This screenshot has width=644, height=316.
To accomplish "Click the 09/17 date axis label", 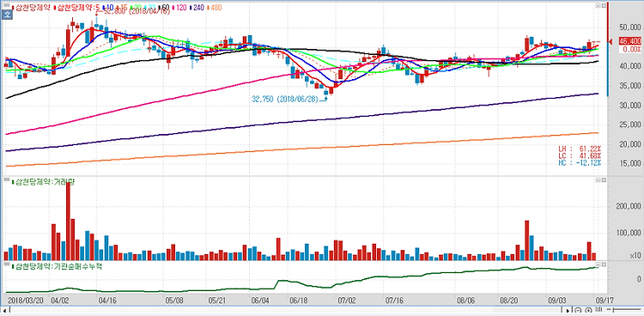I will pyautogui.click(x=604, y=300).
